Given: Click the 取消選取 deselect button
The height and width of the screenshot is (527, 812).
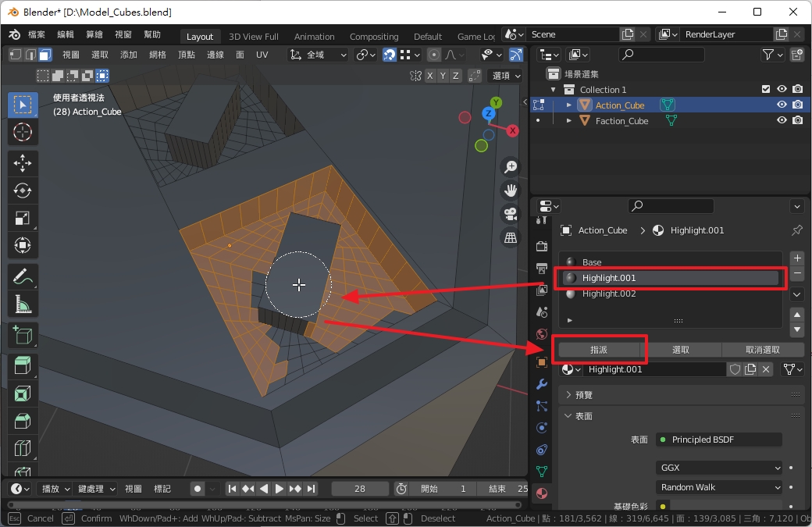Looking at the screenshot, I should (x=762, y=350).
